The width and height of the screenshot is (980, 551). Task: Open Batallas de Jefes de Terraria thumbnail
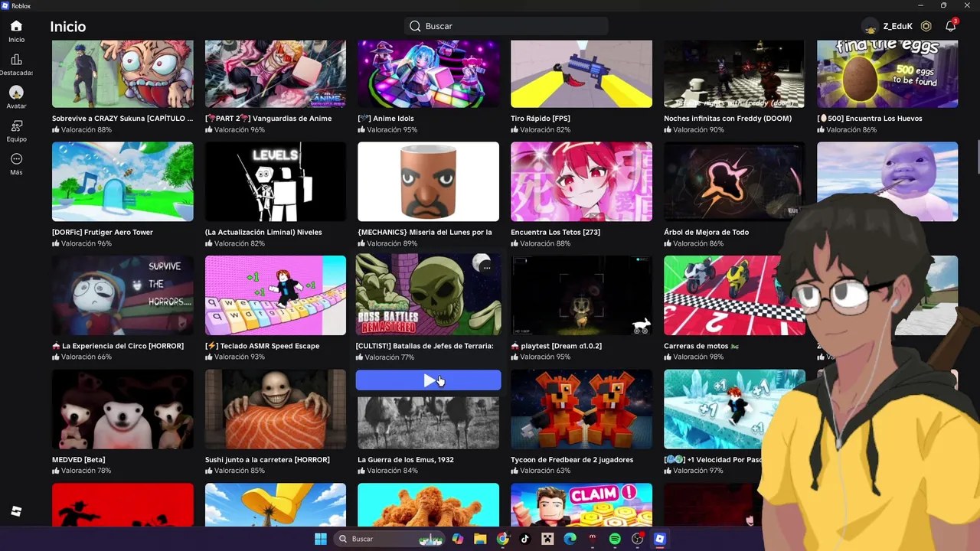pyautogui.click(x=429, y=295)
